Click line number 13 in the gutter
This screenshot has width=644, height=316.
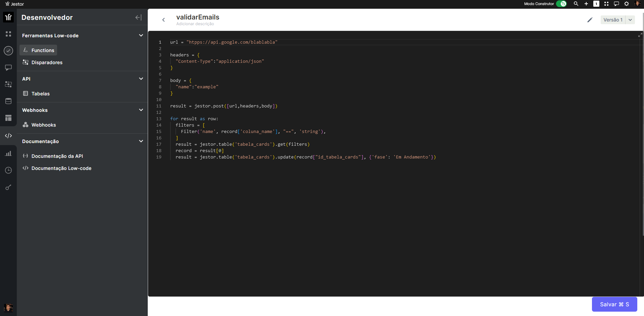(x=159, y=119)
